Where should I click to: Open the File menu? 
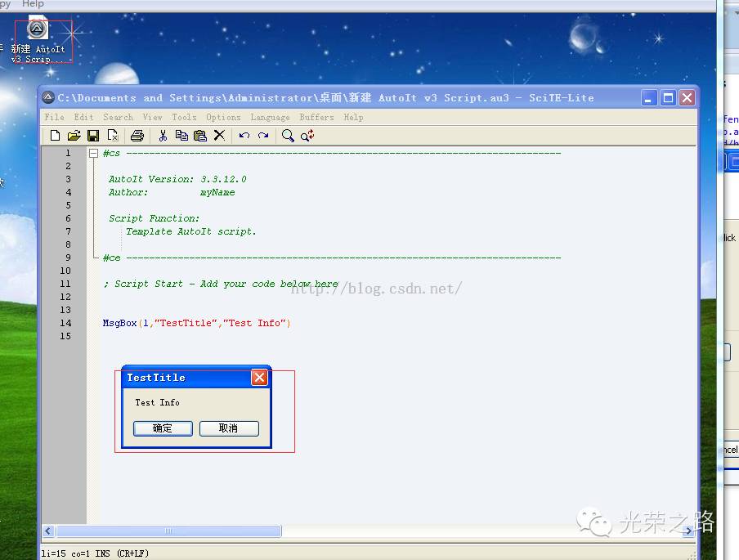54,117
